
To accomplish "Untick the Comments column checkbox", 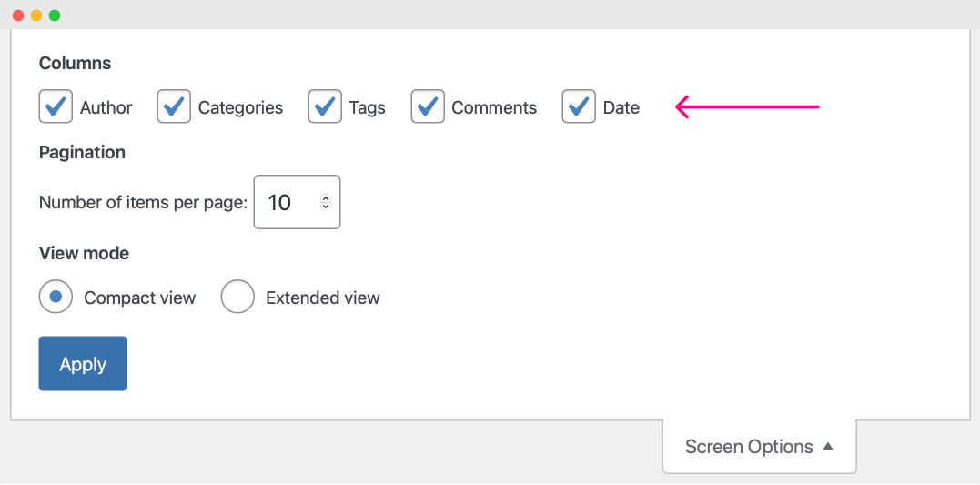I will pyautogui.click(x=428, y=106).
